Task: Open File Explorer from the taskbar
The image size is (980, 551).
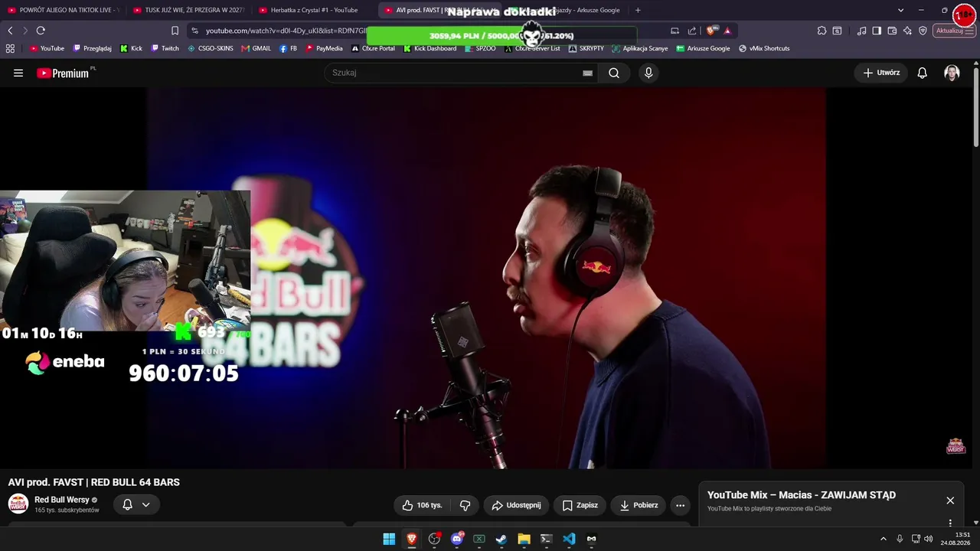Action: (524, 539)
